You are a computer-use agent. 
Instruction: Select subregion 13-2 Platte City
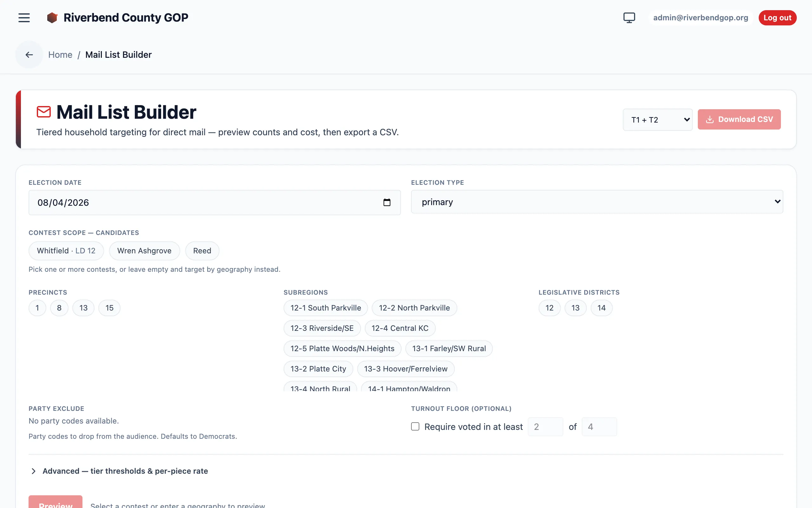pyautogui.click(x=318, y=369)
